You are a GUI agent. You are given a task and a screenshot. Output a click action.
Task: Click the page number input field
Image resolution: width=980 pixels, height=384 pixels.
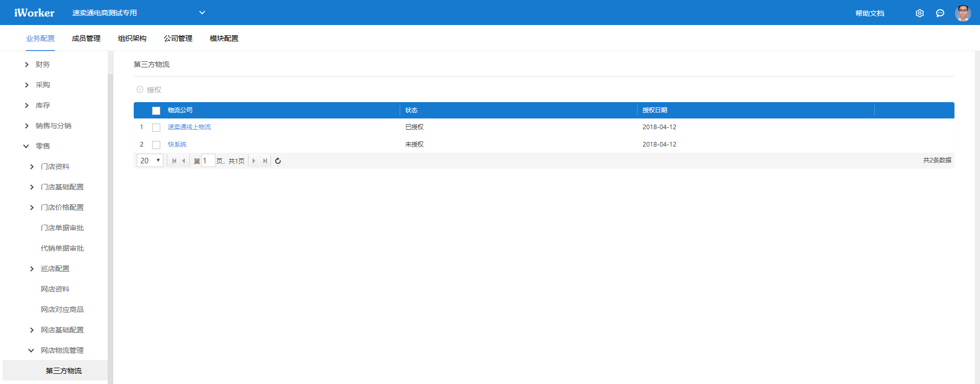[x=208, y=161]
